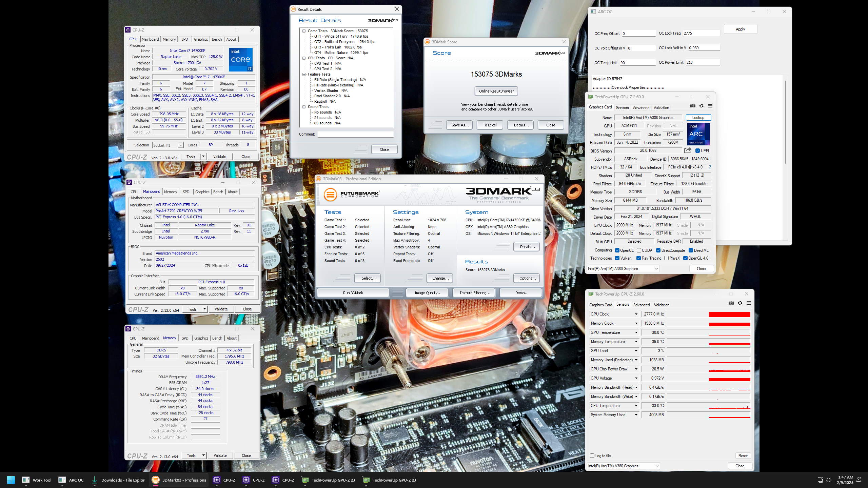Screen dimensions: 868x488
Task: Click the refresh icon in GPU-Z Graphics Card window
Action: point(701,106)
